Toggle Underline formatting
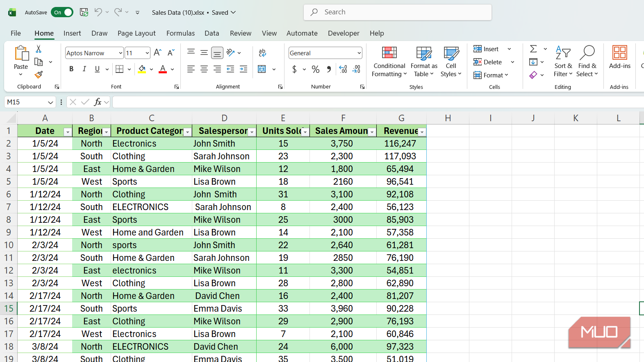 (x=97, y=69)
